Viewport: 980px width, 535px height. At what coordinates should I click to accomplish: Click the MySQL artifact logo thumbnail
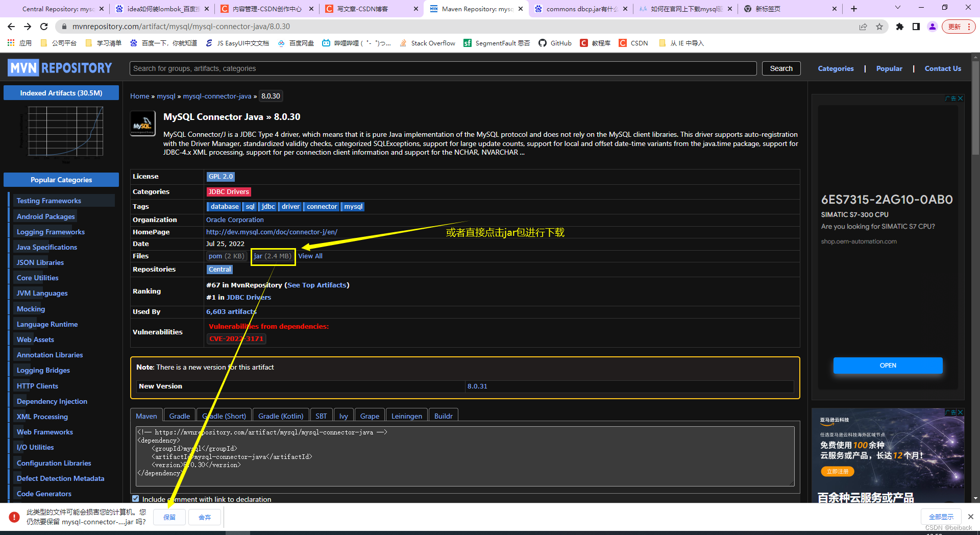click(143, 124)
